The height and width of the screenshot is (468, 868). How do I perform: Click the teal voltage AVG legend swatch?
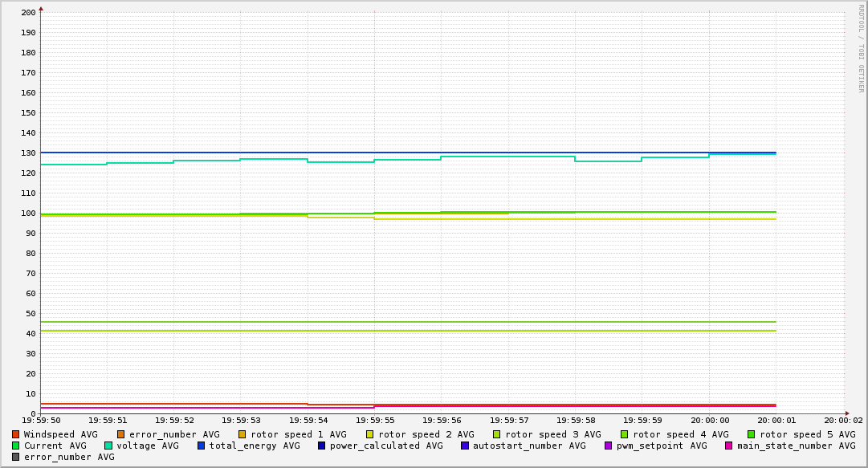tap(108, 446)
